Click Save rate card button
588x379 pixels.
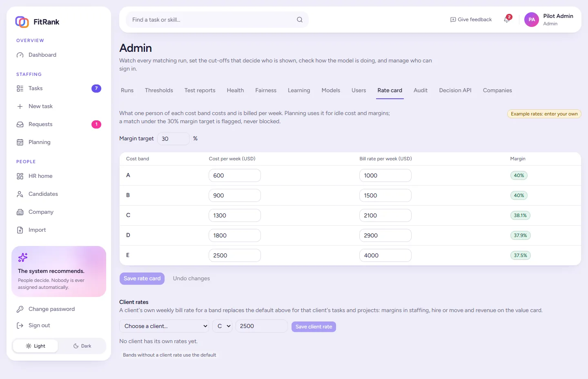(x=142, y=279)
